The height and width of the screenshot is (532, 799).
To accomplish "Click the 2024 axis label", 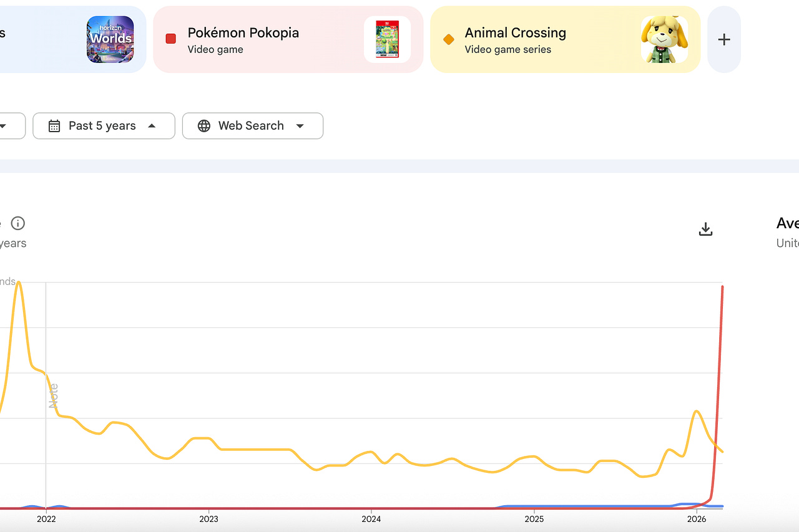I will coord(371,519).
